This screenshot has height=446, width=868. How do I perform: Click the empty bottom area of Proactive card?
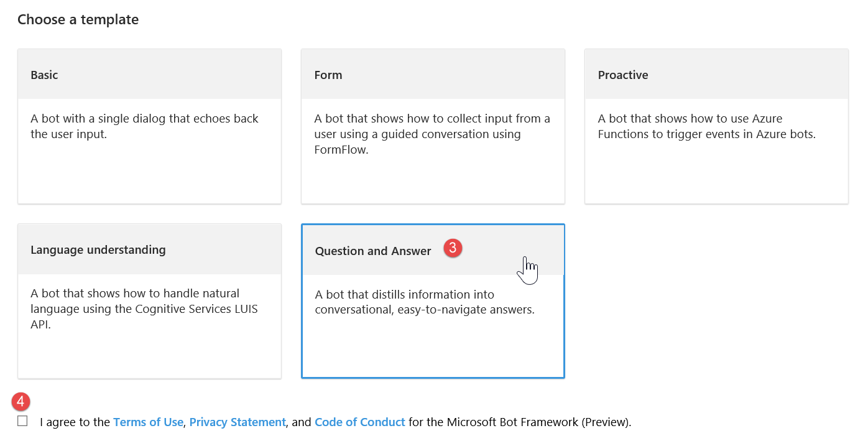click(x=716, y=177)
